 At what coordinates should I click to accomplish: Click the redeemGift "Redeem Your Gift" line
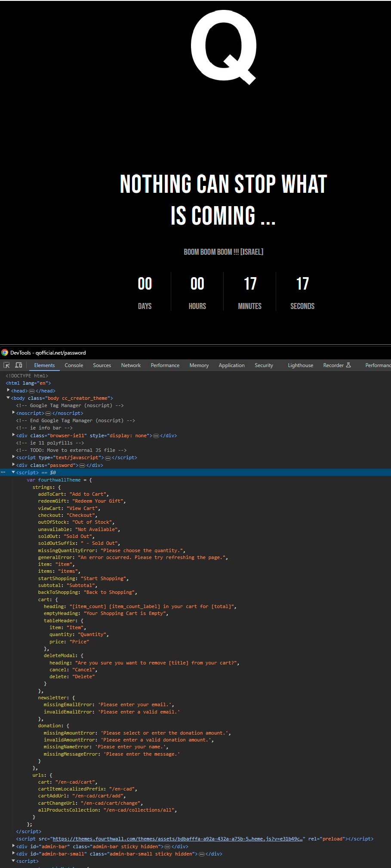(82, 501)
